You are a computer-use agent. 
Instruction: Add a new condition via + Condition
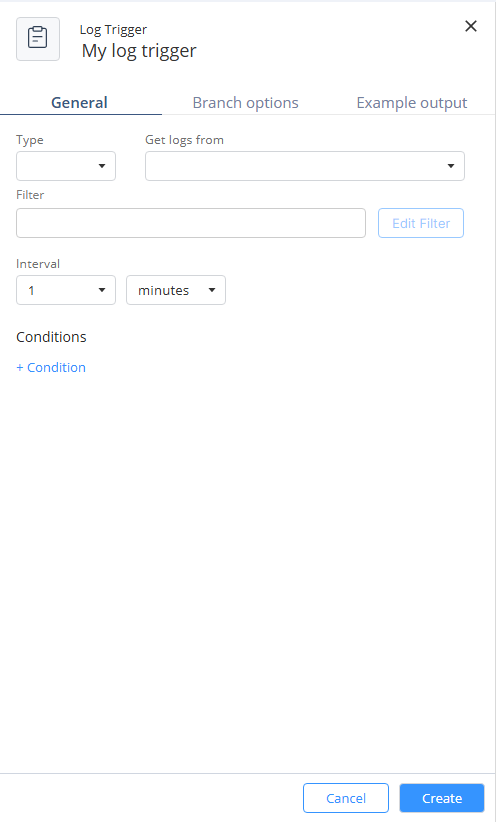51,367
